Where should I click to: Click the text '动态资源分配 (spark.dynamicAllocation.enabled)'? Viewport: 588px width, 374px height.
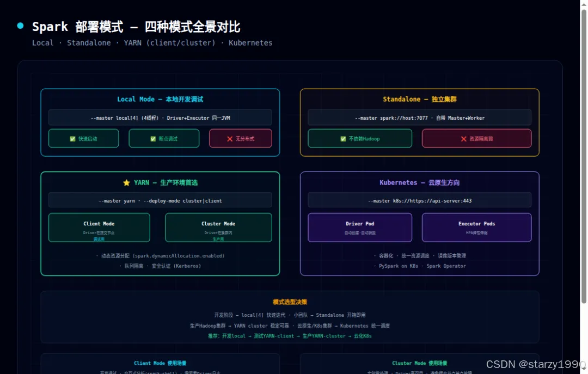[x=163, y=256]
